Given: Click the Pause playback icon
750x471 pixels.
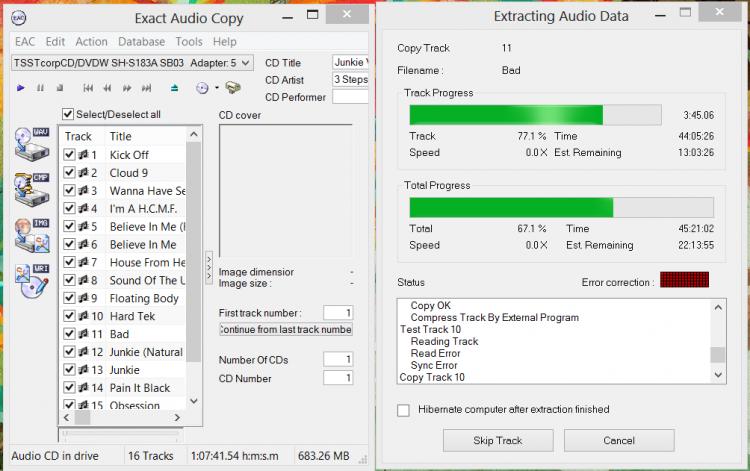Looking at the screenshot, I should click(x=40, y=88).
